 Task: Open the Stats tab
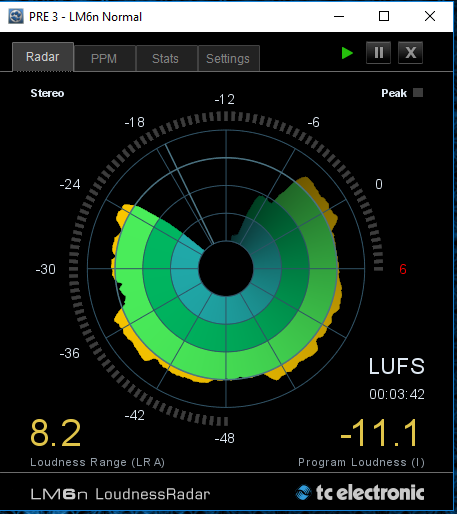(x=167, y=59)
